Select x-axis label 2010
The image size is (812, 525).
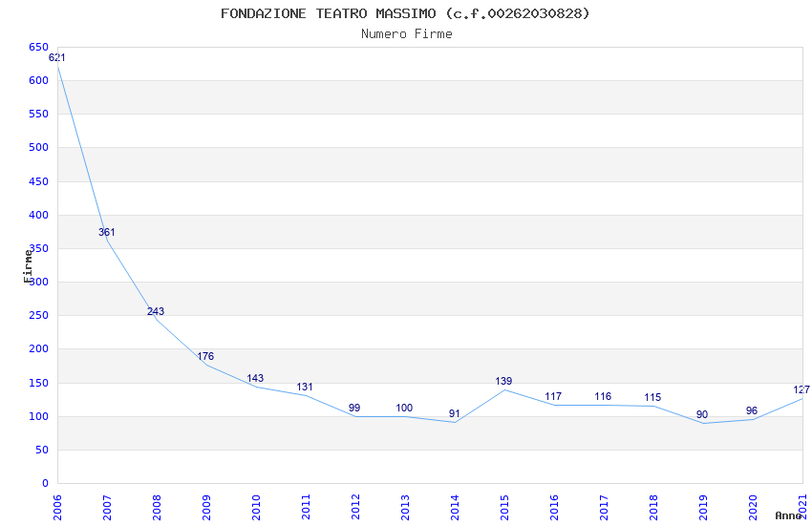pyautogui.click(x=256, y=507)
